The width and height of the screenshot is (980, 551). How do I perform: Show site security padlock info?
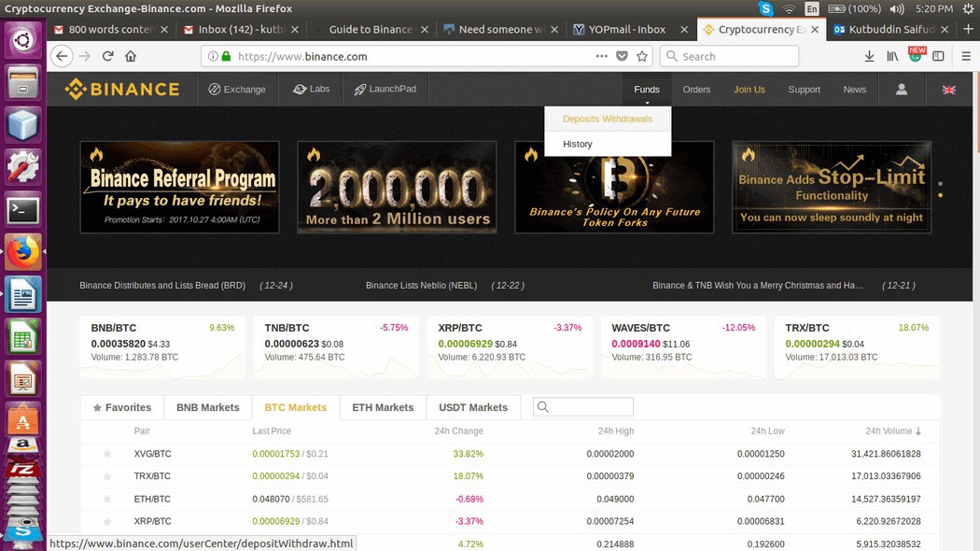click(x=226, y=56)
